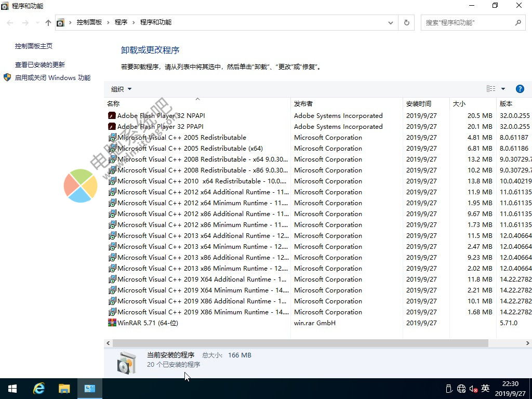This screenshot has height=399, width=532.
Task: Select Microsoft Visual C++ 2012 x86 Minimum Runtime
Action: point(203,224)
